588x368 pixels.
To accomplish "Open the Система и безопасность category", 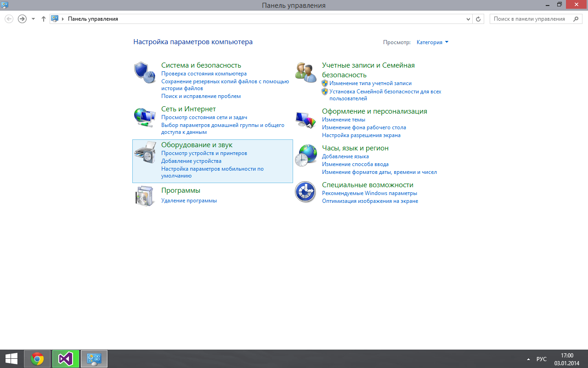I will coord(201,65).
